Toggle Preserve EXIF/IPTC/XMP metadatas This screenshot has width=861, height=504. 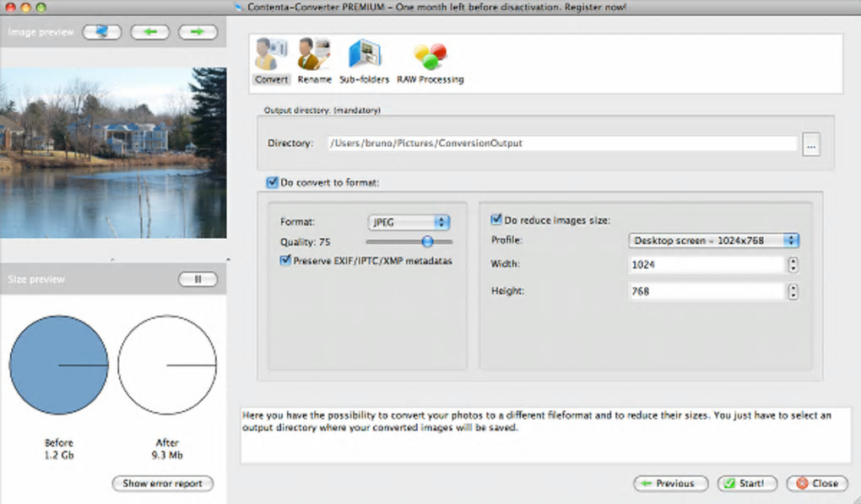coord(285,260)
